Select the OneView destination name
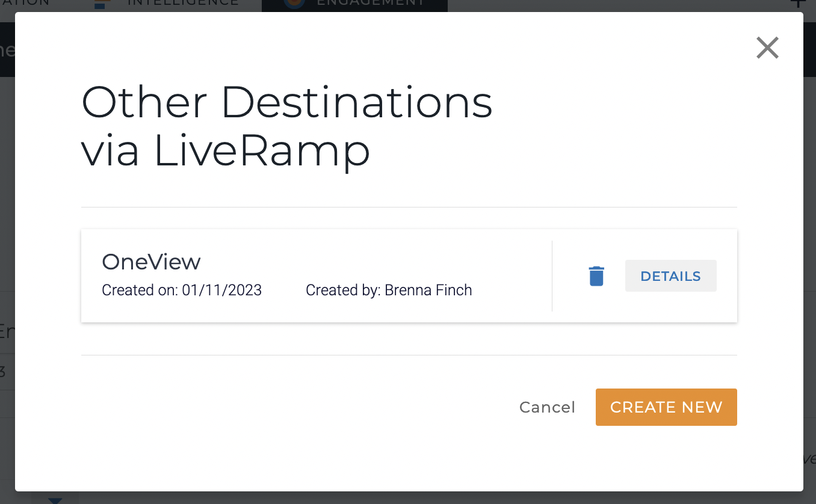816x504 pixels. tap(151, 262)
